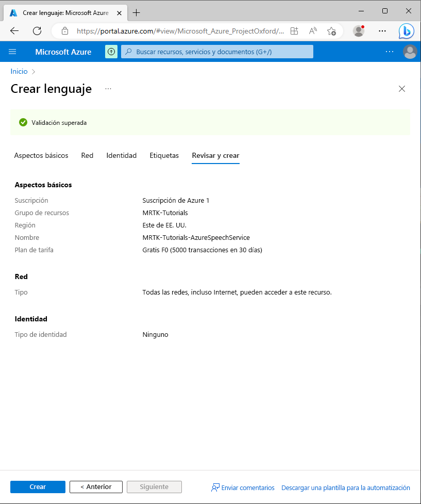Screen dimensions: 421x504
Task: Click the Tipo de identidad label
Action: (41, 335)
